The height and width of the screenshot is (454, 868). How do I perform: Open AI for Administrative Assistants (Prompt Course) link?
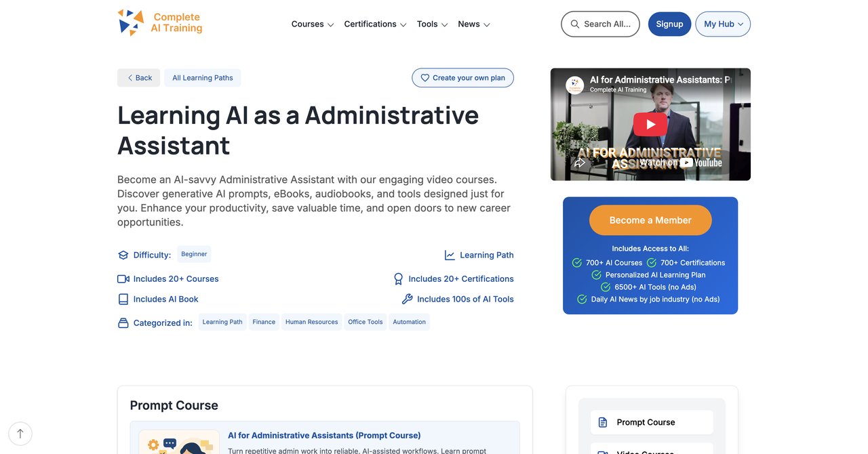click(x=324, y=436)
